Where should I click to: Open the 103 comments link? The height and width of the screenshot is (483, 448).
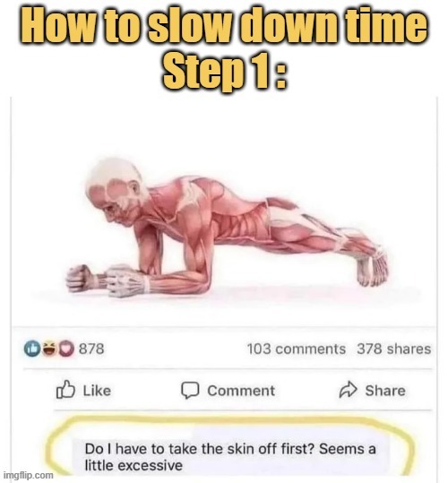pyautogui.click(x=297, y=349)
